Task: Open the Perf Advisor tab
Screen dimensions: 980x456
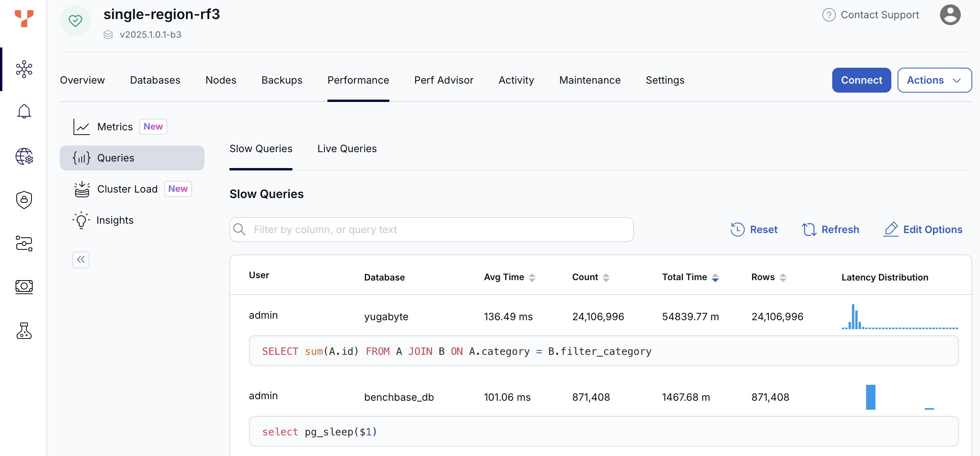Action: point(444,80)
